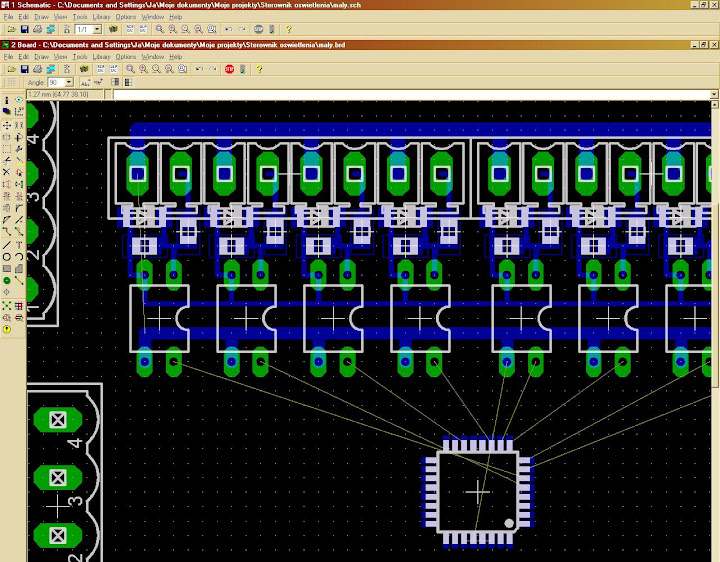720x562 pixels.
Task: Select the Split tool
Action: (6, 220)
